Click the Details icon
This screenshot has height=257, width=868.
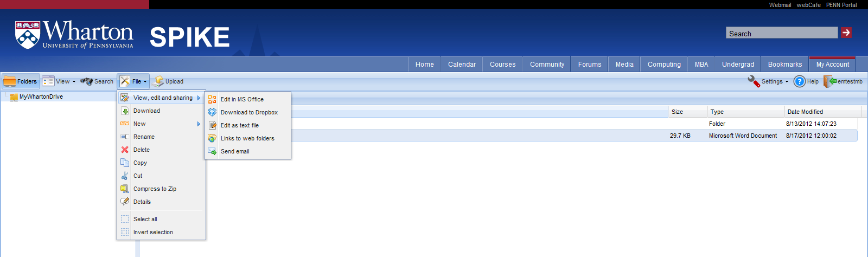click(x=125, y=202)
